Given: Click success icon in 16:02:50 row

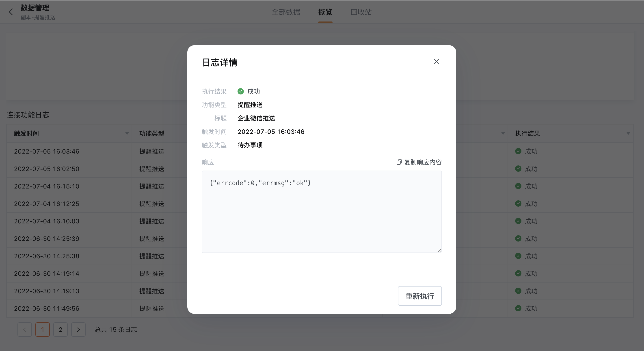Looking at the screenshot, I should [x=518, y=169].
